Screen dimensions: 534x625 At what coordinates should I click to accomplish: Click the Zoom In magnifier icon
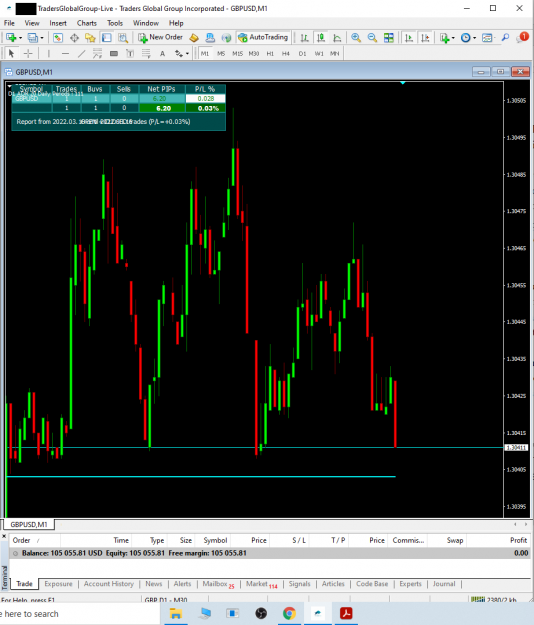tap(355, 38)
